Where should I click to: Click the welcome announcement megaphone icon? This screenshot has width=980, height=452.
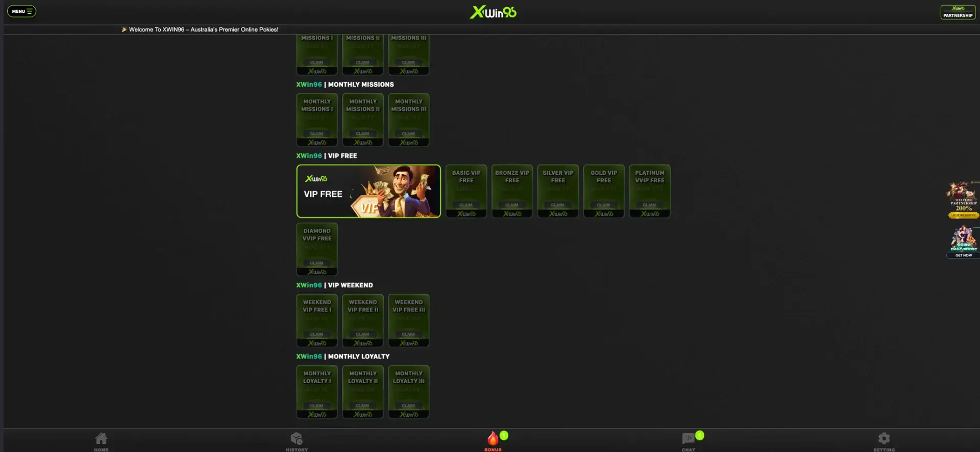[124, 30]
